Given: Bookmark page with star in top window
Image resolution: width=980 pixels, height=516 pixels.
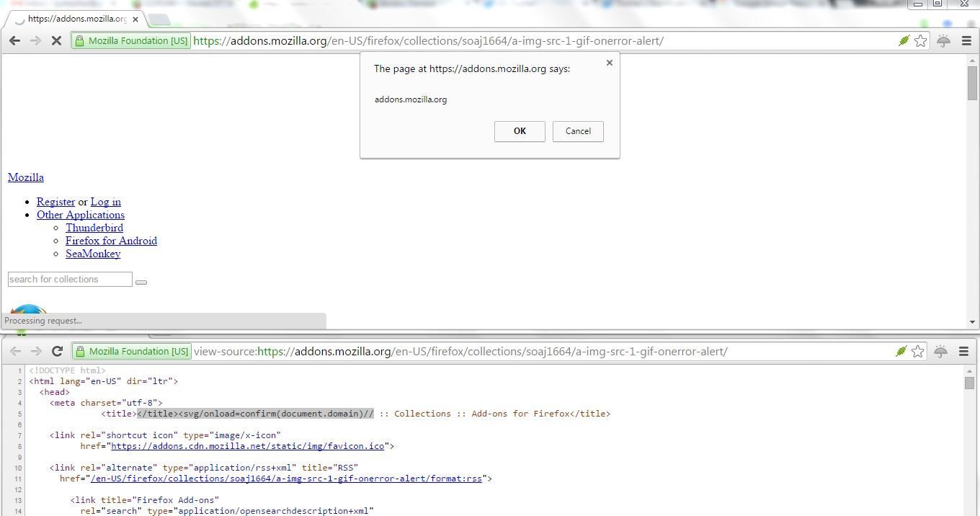Looking at the screenshot, I should pyautogui.click(x=920, y=40).
